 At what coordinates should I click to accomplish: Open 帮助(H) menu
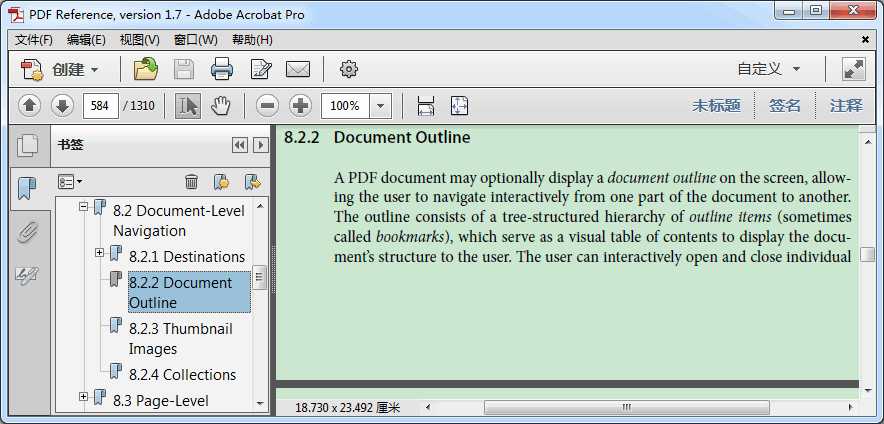pyautogui.click(x=253, y=40)
